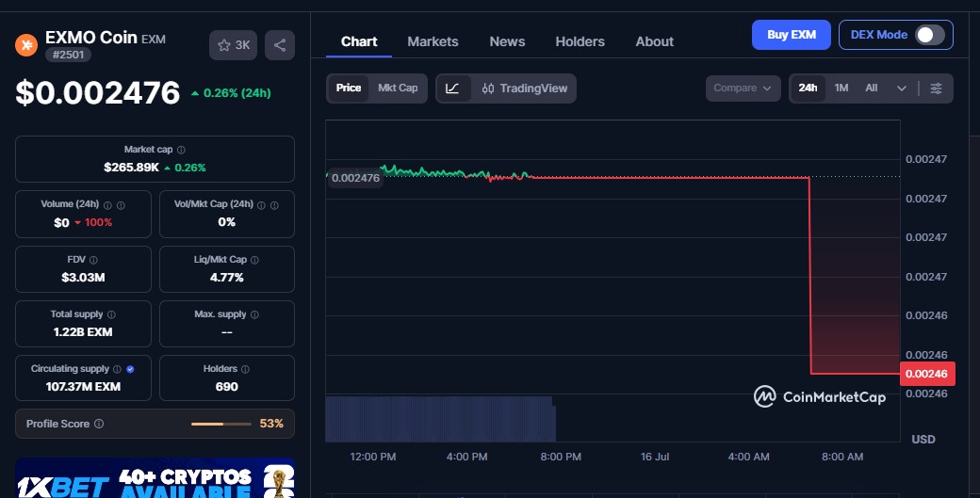980x498 pixels.
Task: Open Max. supply info icon
Action: click(x=254, y=314)
